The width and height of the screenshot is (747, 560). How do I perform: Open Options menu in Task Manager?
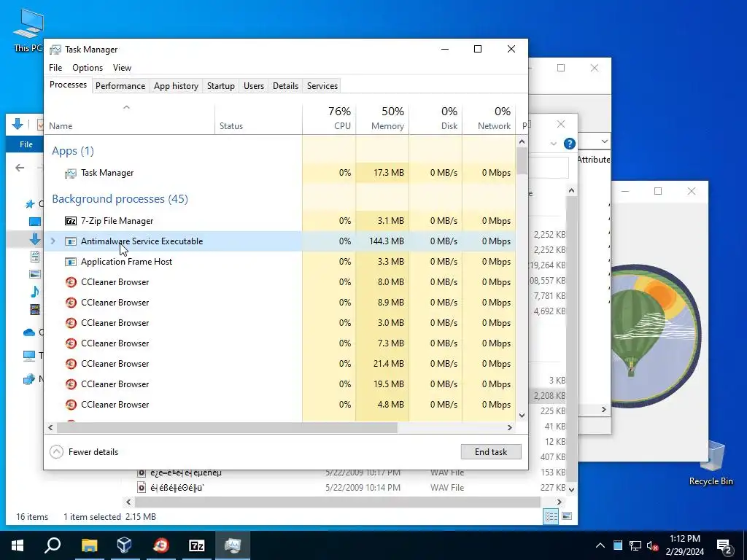pos(88,68)
